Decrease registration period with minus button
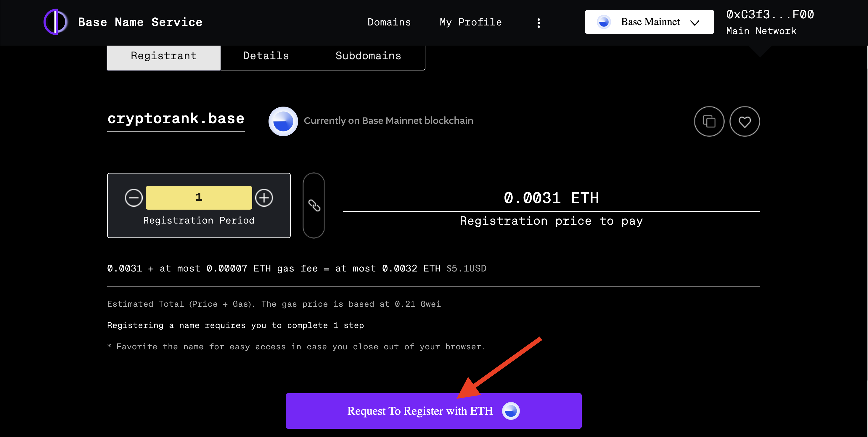The height and width of the screenshot is (437, 868). pyautogui.click(x=134, y=198)
